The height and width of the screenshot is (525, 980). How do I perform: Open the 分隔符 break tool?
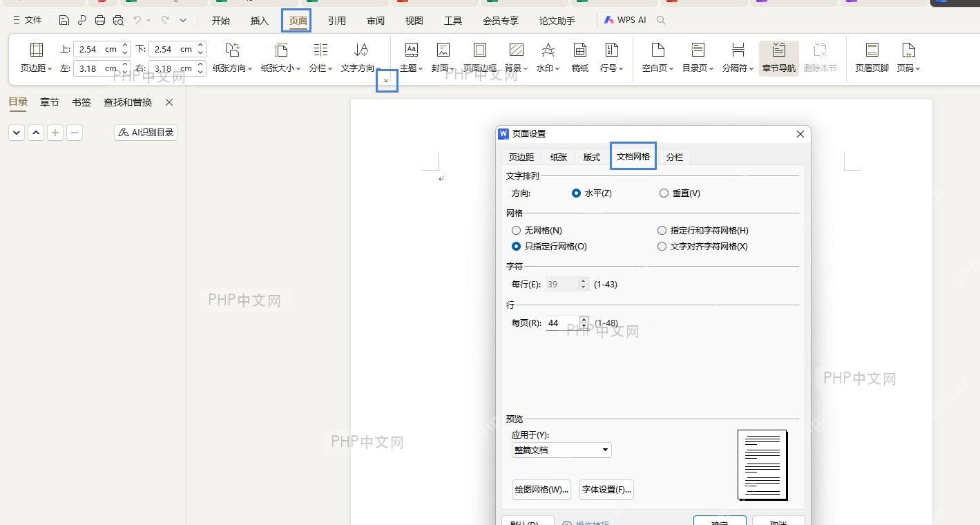click(738, 57)
